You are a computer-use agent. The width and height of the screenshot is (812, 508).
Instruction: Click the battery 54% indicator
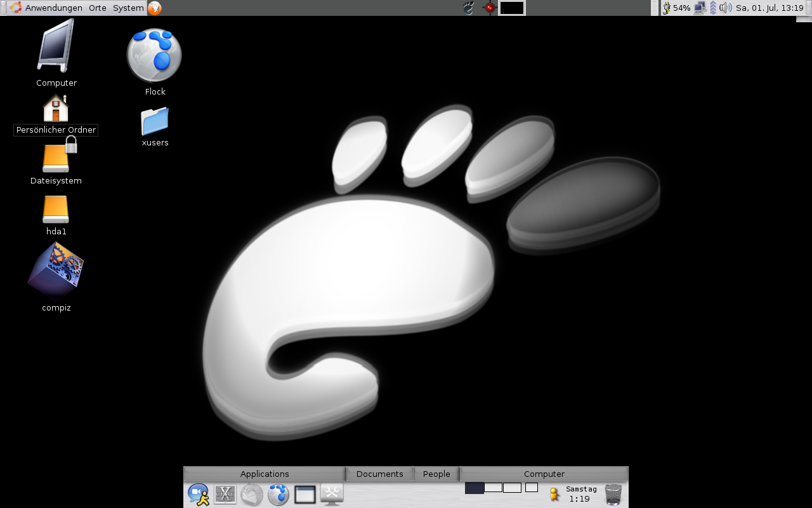pos(676,8)
